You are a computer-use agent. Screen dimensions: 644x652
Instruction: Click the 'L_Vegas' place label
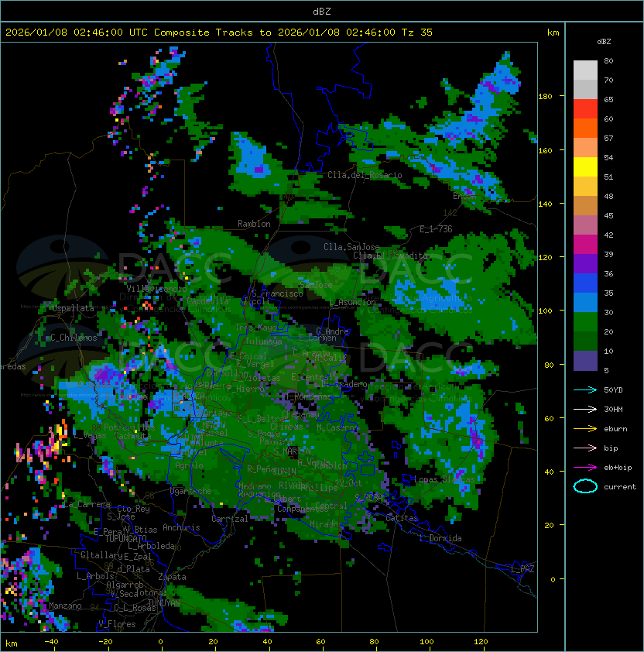pyautogui.click(x=90, y=435)
